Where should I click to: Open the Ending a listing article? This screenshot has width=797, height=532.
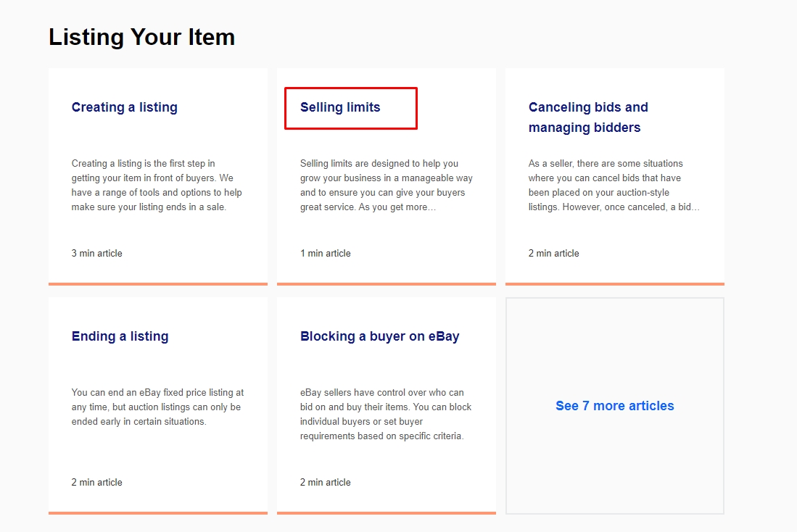pos(120,336)
